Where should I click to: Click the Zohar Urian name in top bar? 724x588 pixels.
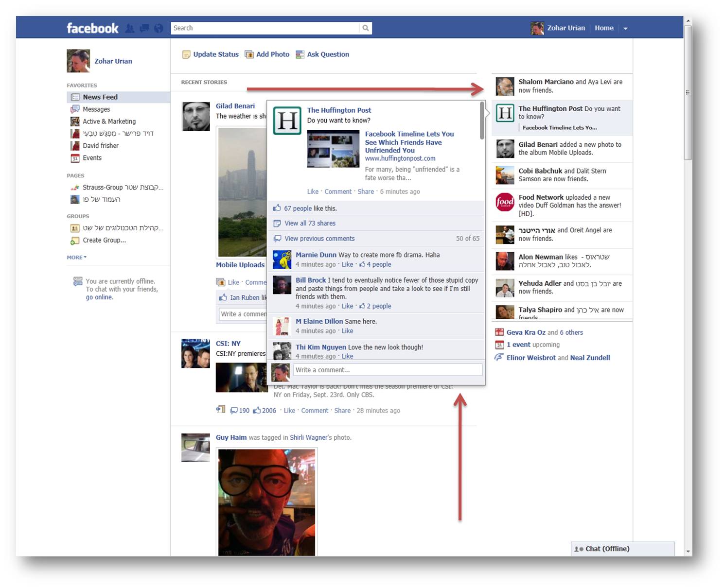pyautogui.click(x=566, y=28)
